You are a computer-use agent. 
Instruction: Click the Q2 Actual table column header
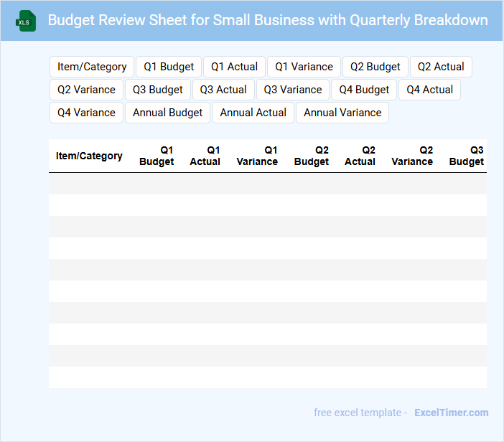click(360, 156)
